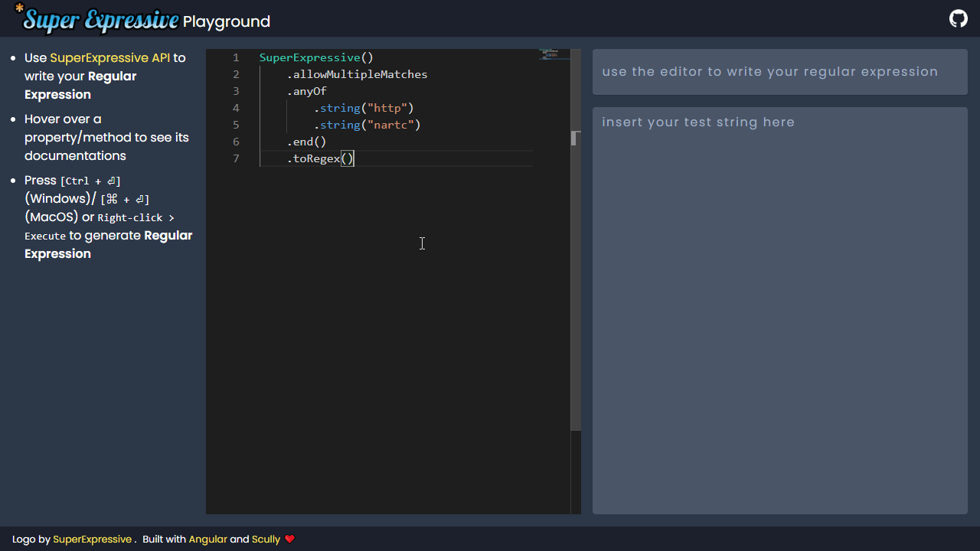
Task: Open the Angular link in footer
Action: pyautogui.click(x=208, y=539)
